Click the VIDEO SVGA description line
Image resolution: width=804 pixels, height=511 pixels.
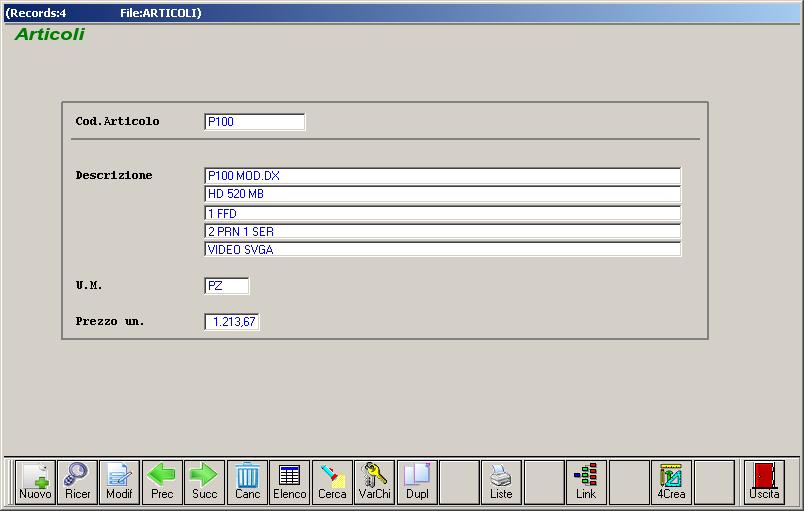(x=442, y=249)
